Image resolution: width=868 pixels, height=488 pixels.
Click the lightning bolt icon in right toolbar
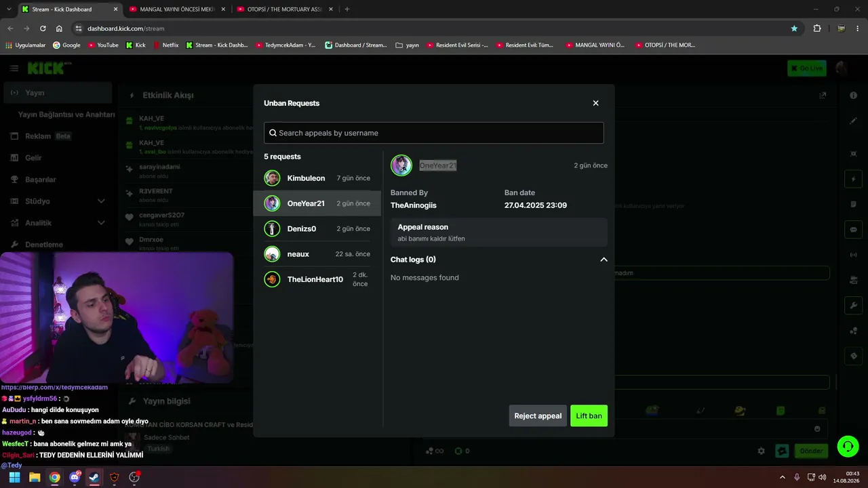853,179
